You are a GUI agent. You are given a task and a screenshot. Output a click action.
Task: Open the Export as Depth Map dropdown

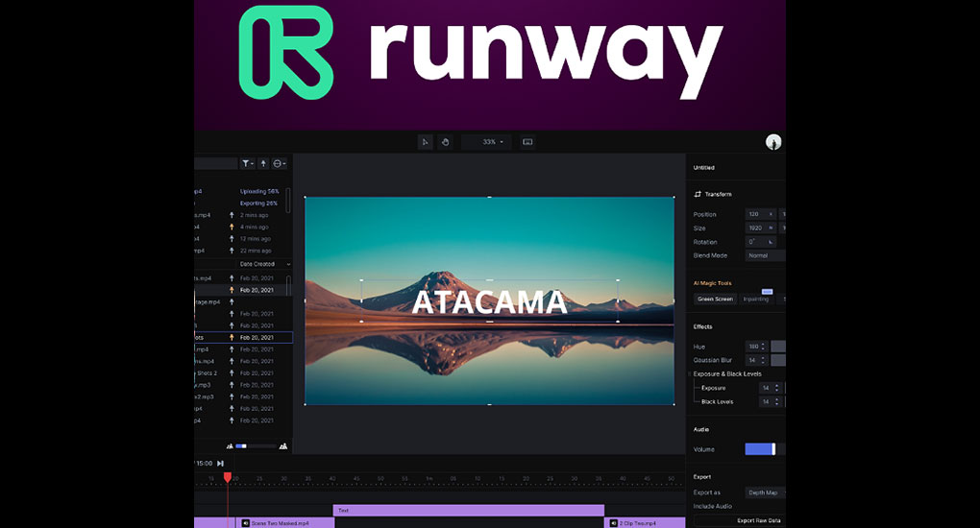[765, 492]
